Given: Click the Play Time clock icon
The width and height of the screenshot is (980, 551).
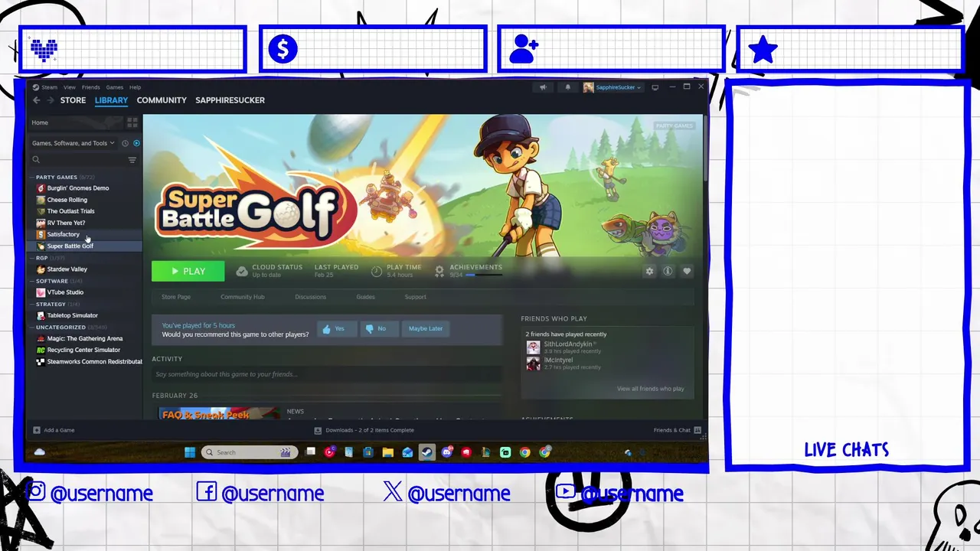Looking at the screenshot, I should pos(377,271).
